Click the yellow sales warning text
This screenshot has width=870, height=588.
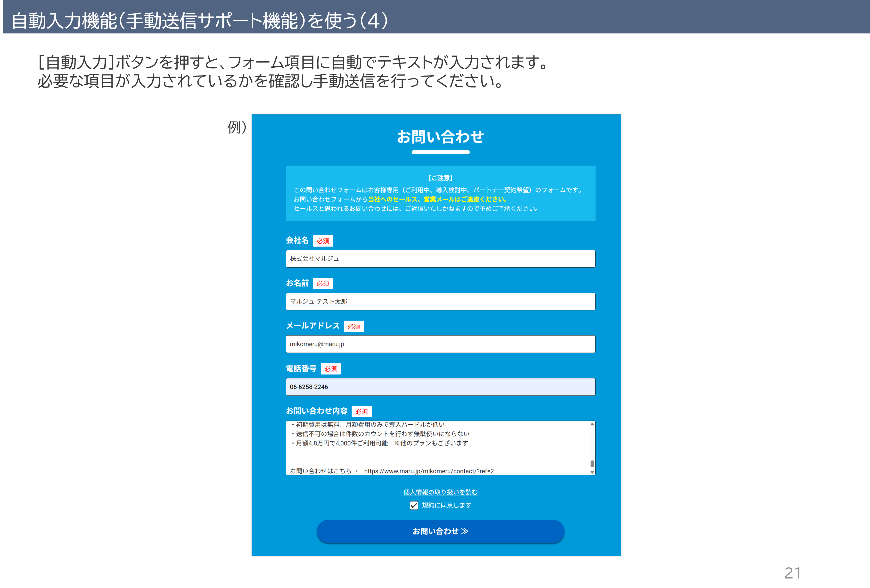(437, 199)
